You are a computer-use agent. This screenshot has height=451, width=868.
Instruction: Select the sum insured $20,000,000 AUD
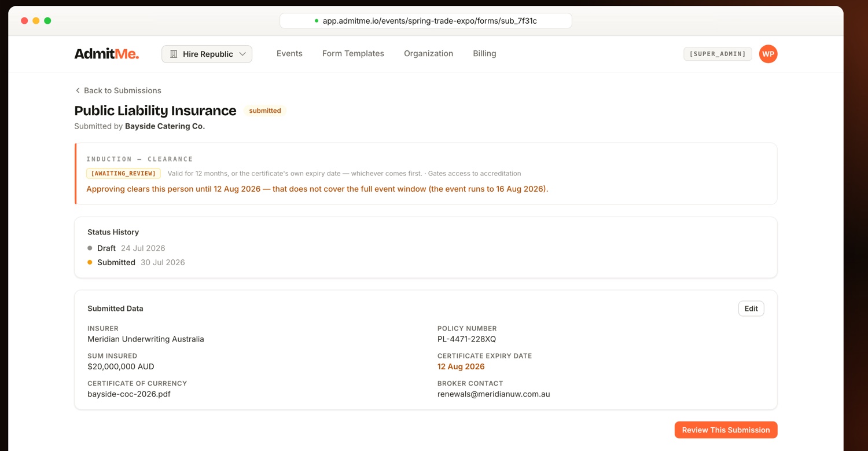[x=121, y=366]
